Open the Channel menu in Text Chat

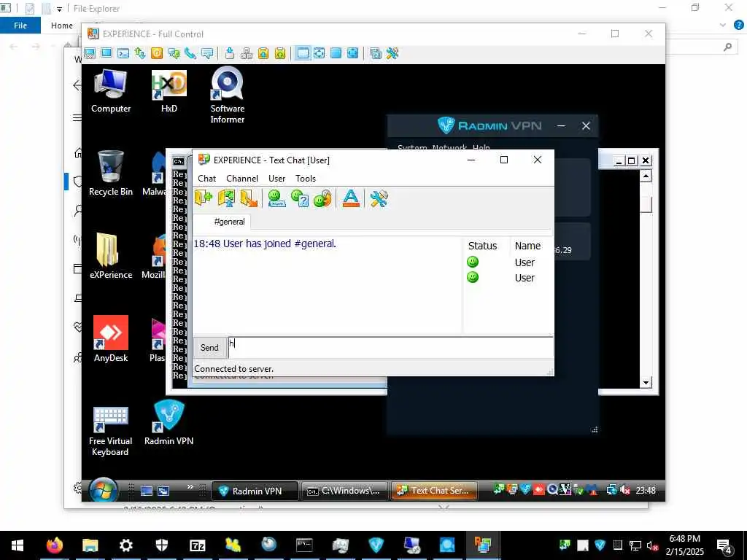242,179
